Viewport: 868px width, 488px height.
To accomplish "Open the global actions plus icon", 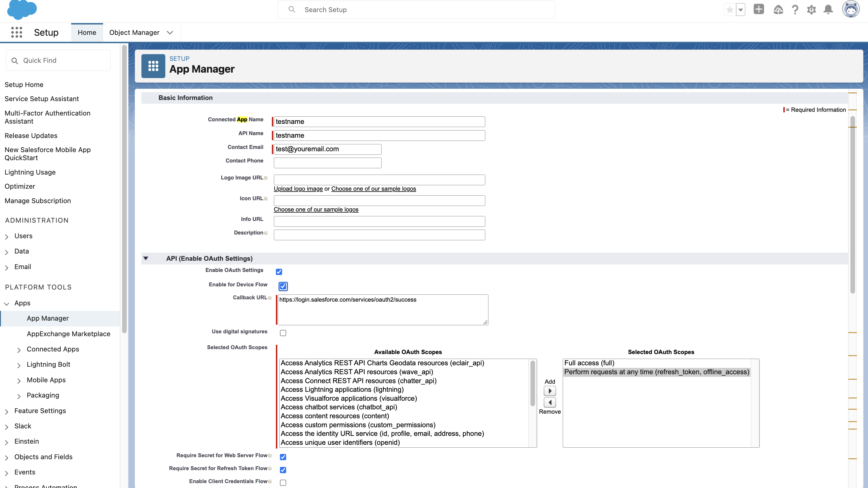I will click(759, 9).
